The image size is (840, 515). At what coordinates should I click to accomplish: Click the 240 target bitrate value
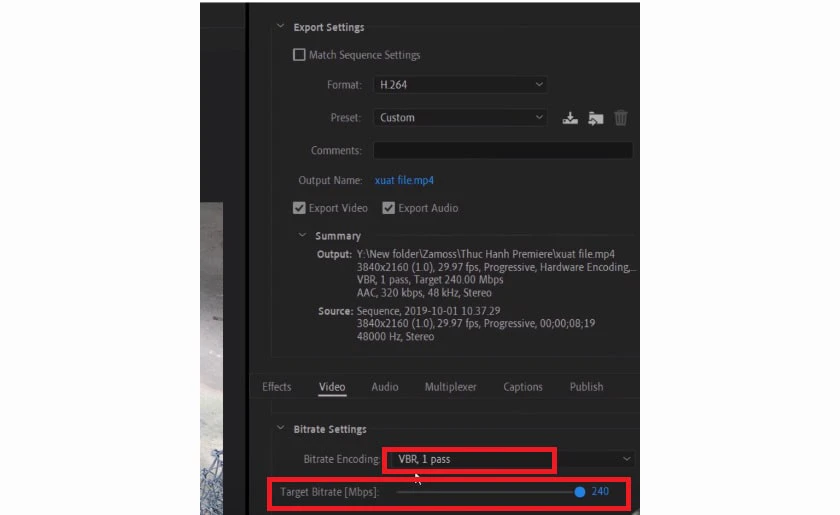point(600,491)
